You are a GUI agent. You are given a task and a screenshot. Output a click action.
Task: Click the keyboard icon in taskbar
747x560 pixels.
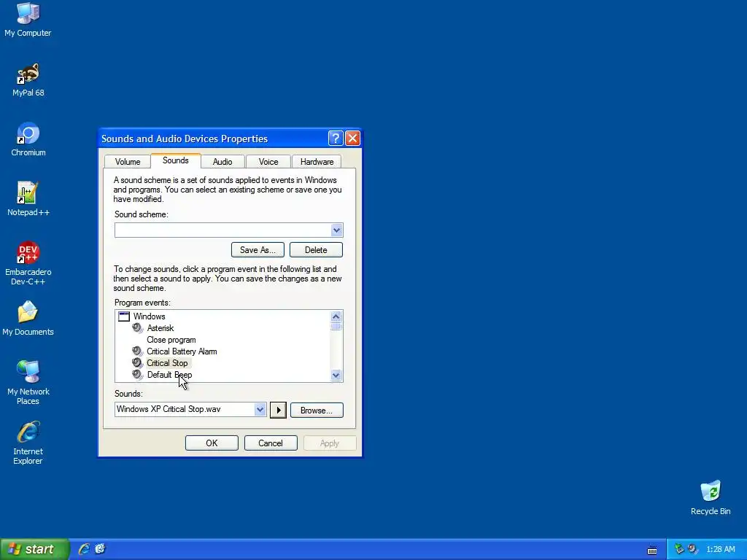click(x=652, y=551)
